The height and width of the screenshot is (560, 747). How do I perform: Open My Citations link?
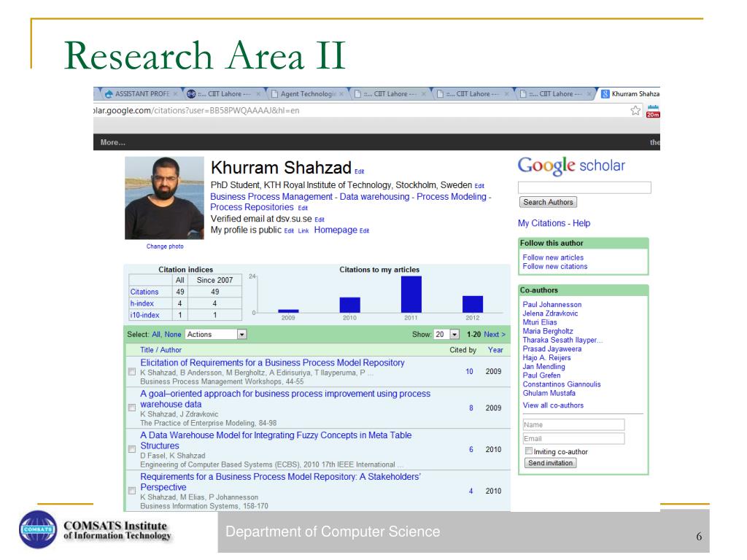pyautogui.click(x=542, y=223)
